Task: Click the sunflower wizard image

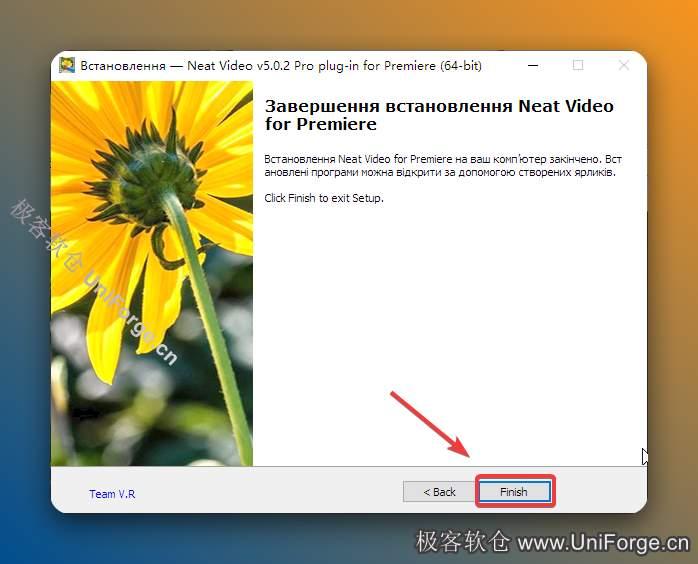Action: [x=152, y=273]
